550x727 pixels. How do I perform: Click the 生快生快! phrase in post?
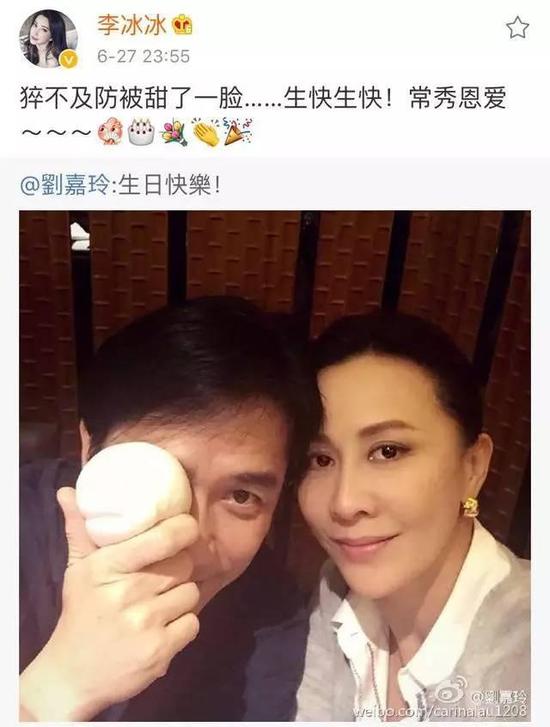[x=339, y=99]
